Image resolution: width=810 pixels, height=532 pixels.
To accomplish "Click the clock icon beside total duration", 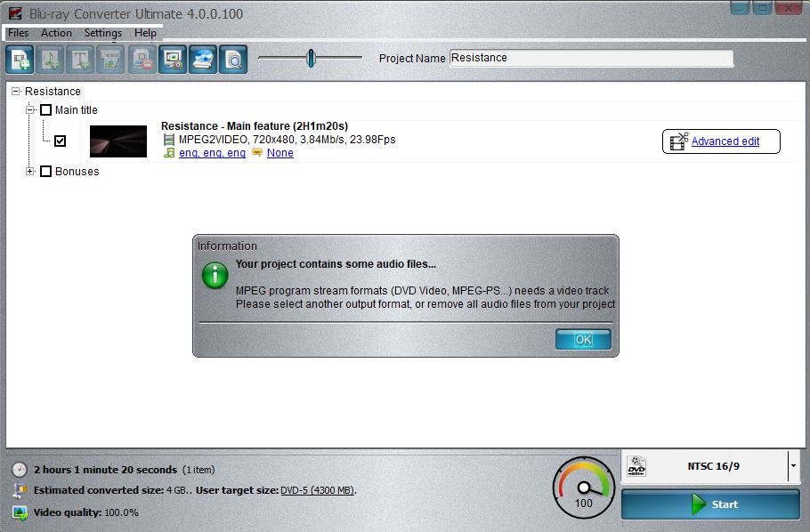I will pos(20,470).
